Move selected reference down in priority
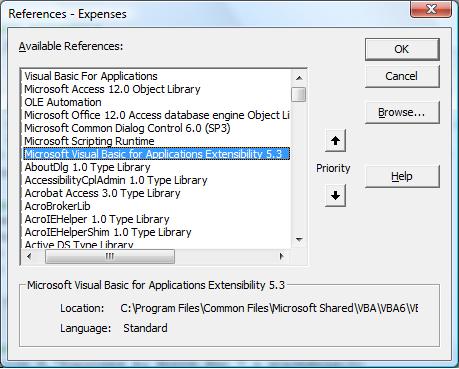Image resolution: width=459 pixels, height=369 pixels. click(335, 195)
